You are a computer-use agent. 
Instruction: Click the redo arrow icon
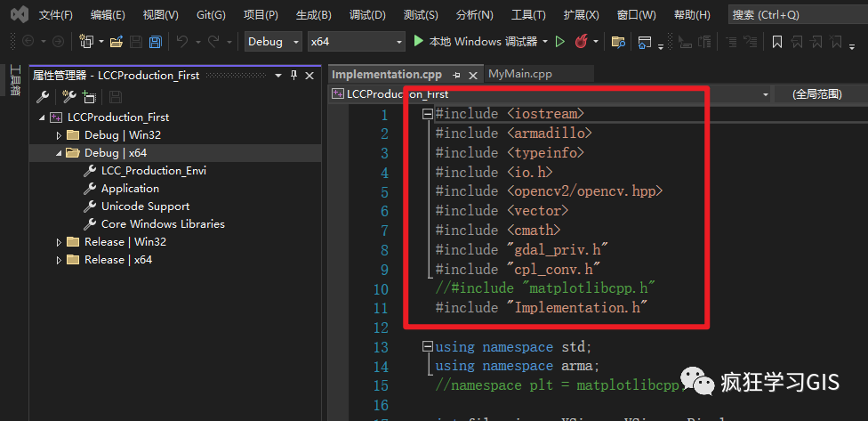213,42
